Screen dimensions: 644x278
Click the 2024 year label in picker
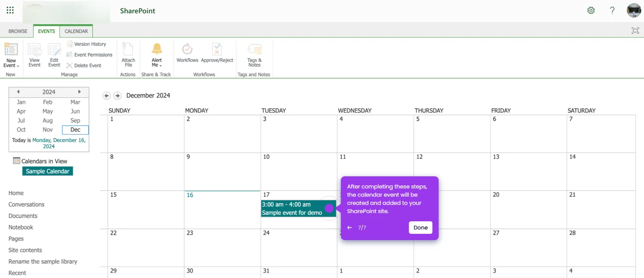49,92
